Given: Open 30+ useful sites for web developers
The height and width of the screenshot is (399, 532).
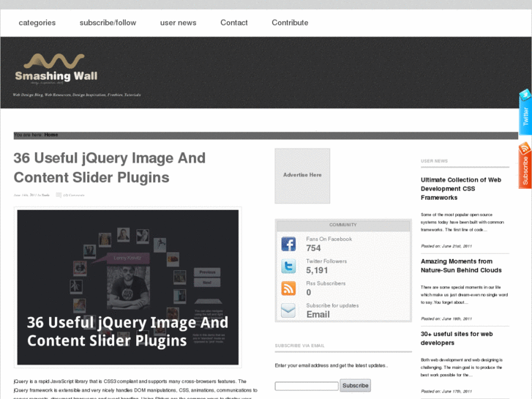Looking at the screenshot, I should click(x=457, y=338).
